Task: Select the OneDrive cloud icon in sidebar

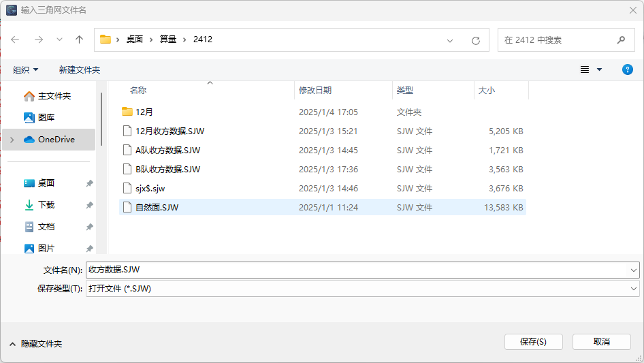Action: pos(29,140)
